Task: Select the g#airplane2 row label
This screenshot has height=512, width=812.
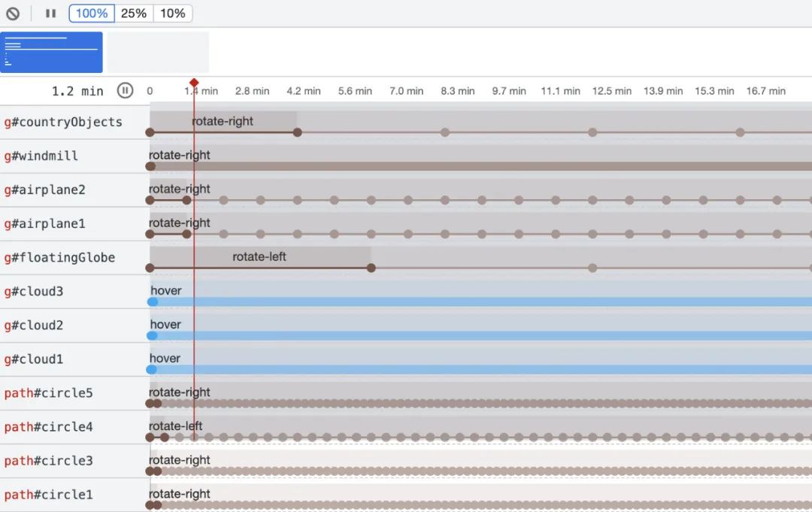Action: (x=44, y=190)
